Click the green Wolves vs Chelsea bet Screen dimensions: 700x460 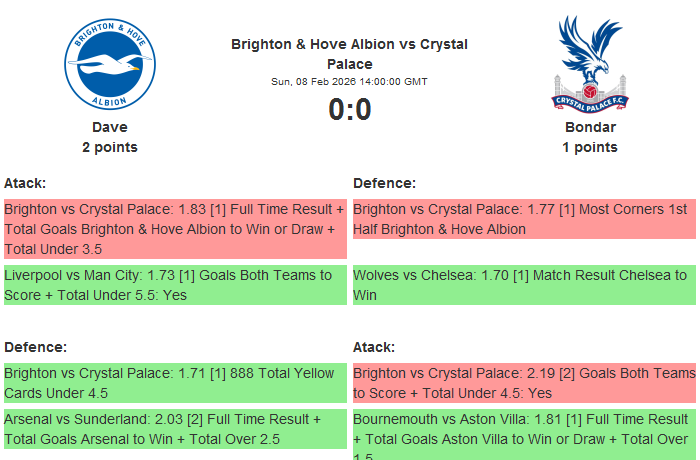[524, 285]
